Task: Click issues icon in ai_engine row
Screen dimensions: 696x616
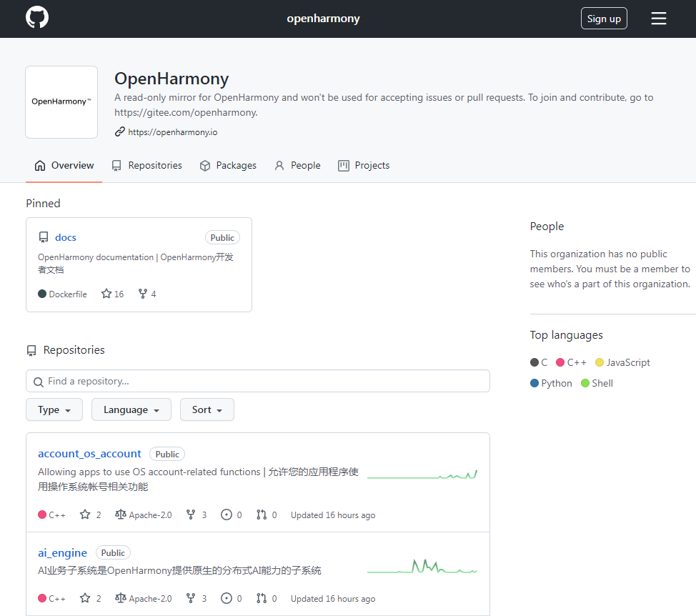Action: click(227, 598)
